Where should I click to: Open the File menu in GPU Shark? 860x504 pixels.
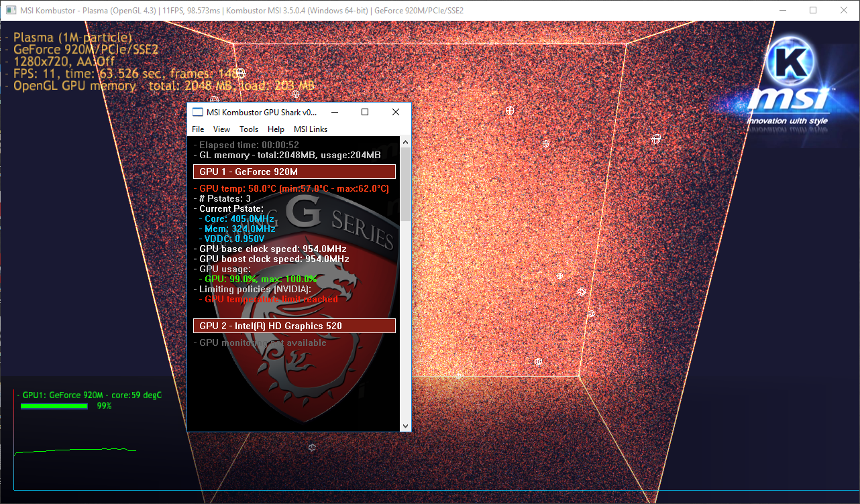[x=198, y=129]
